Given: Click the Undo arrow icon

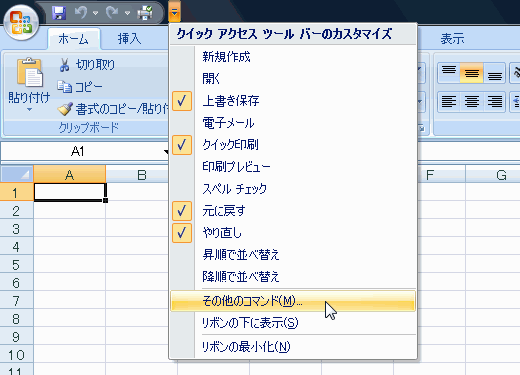Looking at the screenshot, I should pyautogui.click(x=81, y=13).
